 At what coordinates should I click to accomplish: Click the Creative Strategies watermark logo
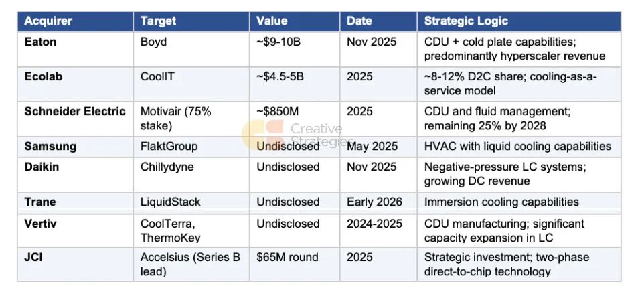pos(254,132)
